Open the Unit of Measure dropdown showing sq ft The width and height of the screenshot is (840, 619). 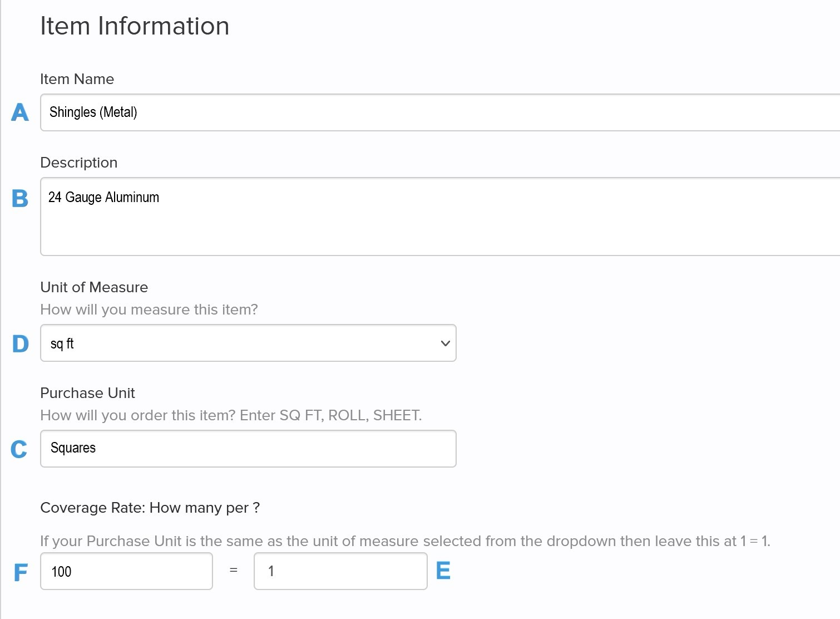coord(248,343)
